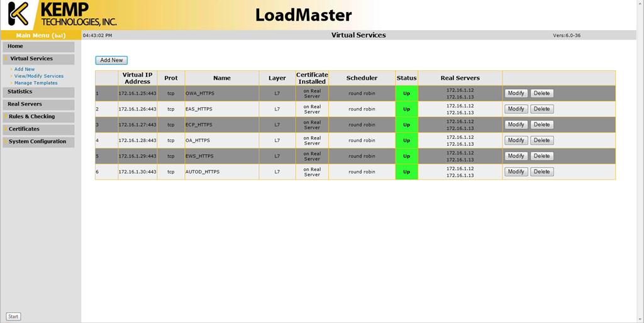Delete the OA_HTTPS virtual service
The width and height of the screenshot is (644, 323).
[541, 140]
